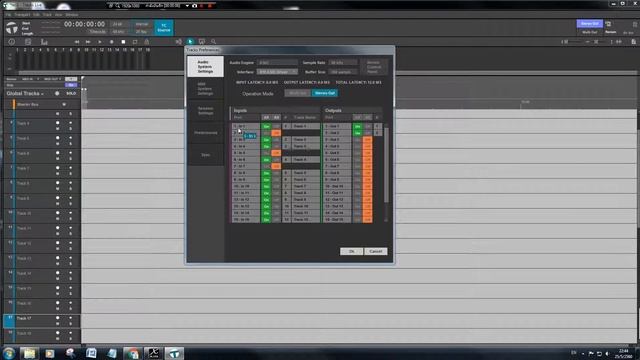Click the Track 1 name field in Inputs

coord(305,127)
